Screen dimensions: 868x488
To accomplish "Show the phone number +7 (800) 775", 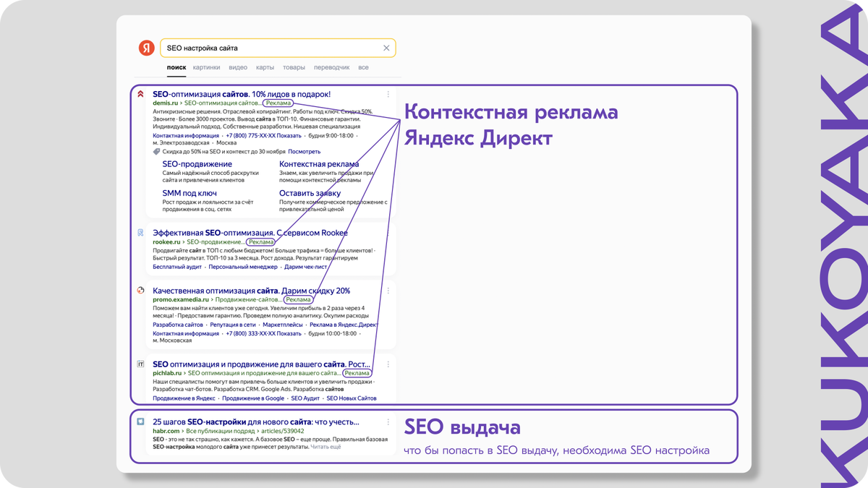I will [x=263, y=136].
